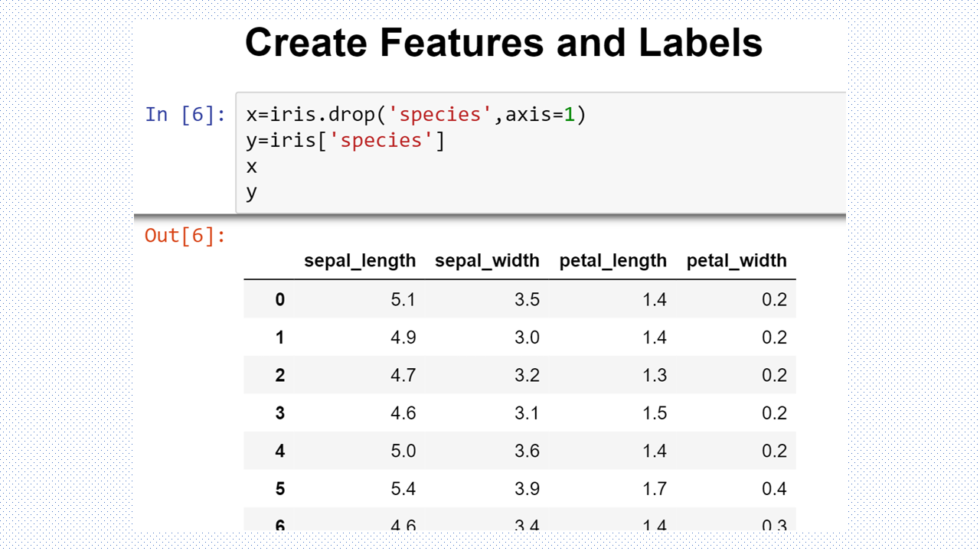
Task: Select the petal_length column header
Action: (x=612, y=261)
